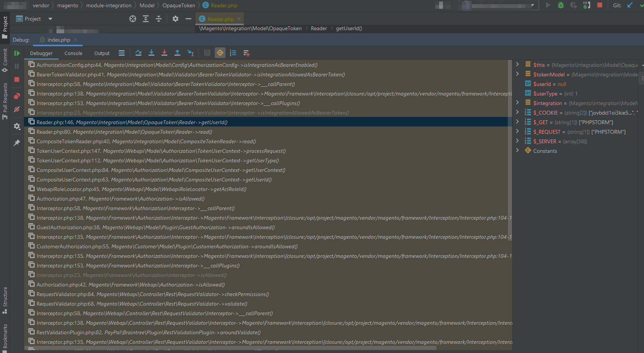Toggle showing class constants in variables
Viewport: 644px width, 353px height.
point(220,53)
